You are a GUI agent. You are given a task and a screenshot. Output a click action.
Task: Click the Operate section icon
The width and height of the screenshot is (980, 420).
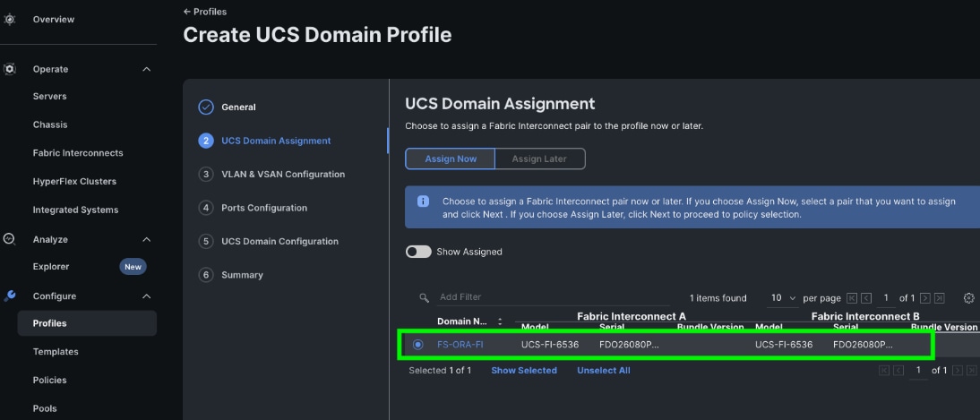click(10, 69)
